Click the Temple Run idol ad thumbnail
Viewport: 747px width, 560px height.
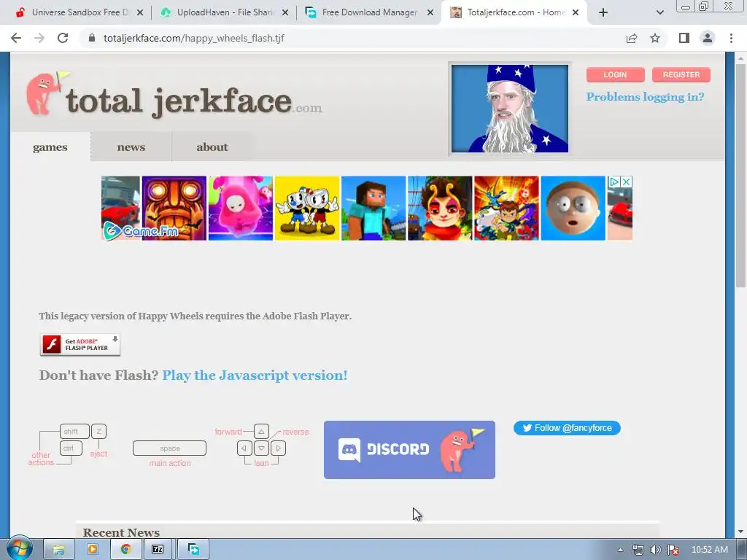pos(174,208)
